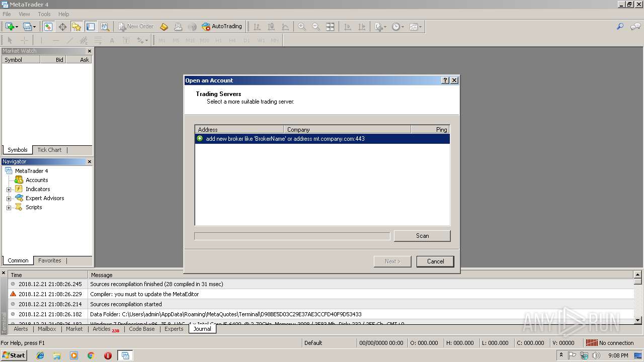644x362 pixels.
Task: Toggle the AutoTrading button
Action: point(222,27)
